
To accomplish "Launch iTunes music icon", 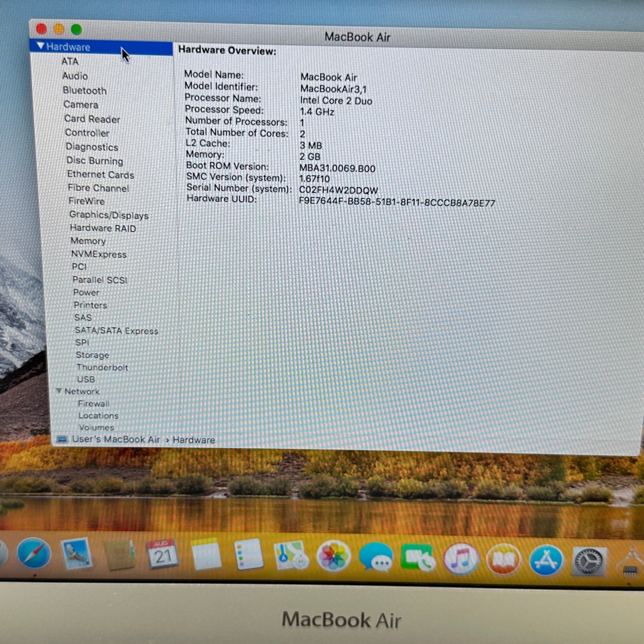I will [461, 559].
